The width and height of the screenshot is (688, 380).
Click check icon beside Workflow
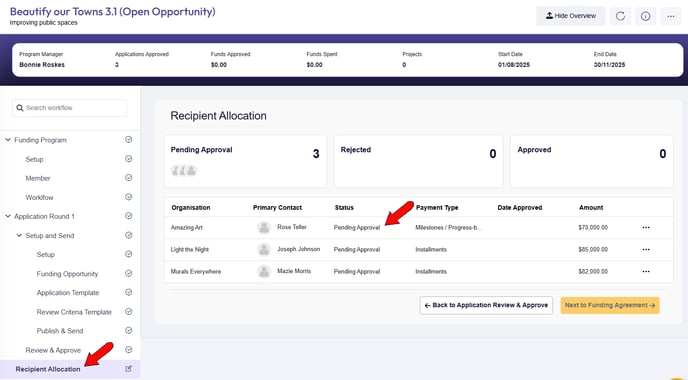[129, 197]
